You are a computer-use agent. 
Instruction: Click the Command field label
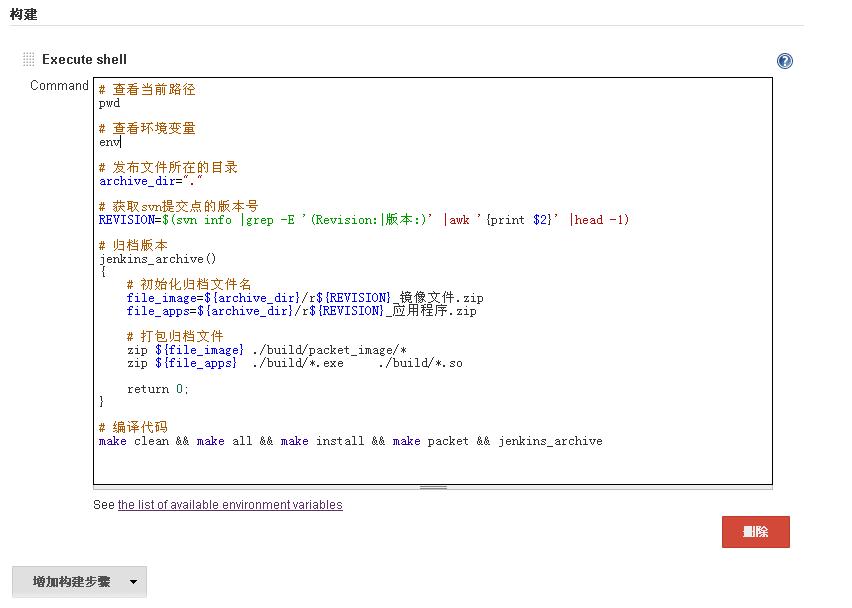(x=59, y=86)
